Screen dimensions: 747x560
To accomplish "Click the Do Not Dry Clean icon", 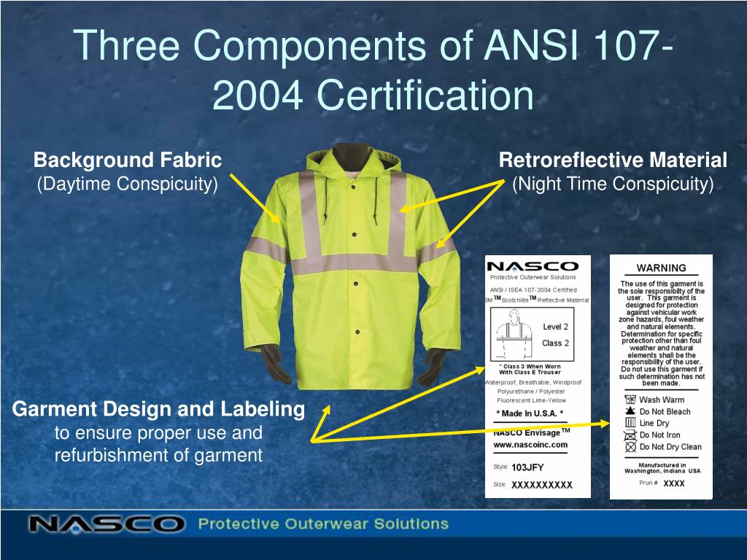I will [631, 447].
